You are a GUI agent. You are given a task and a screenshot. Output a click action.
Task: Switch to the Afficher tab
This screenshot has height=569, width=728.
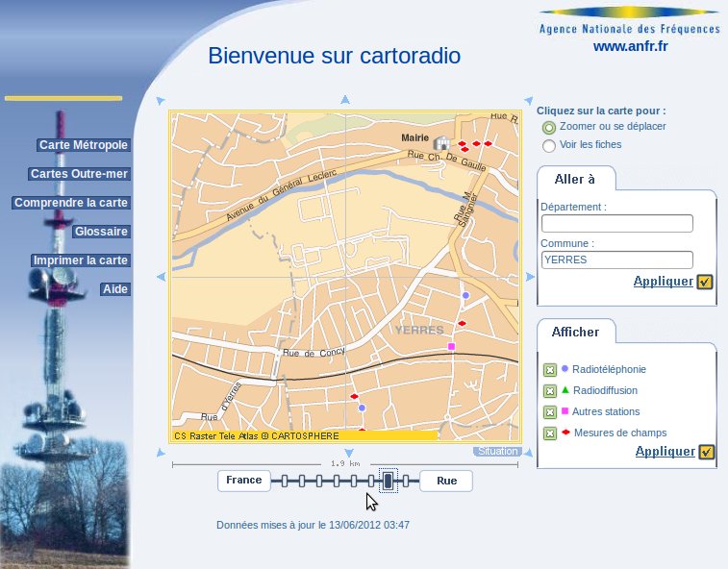(x=575, y=333)
